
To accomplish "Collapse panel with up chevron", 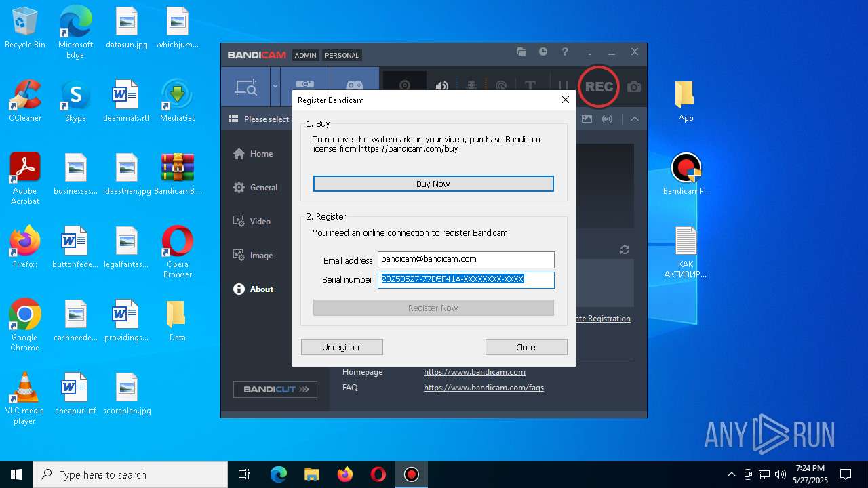I will [635, 119].
